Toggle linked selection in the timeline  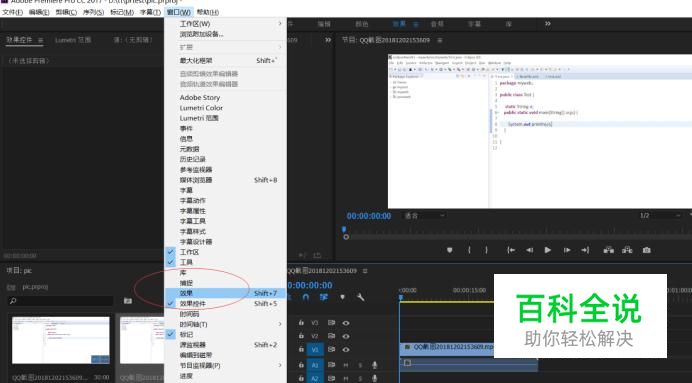pyautogui.click(x=323, y=297)
